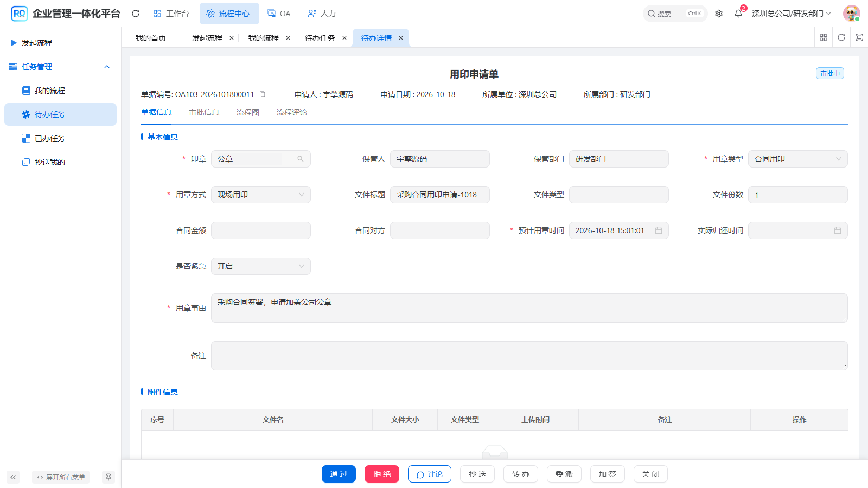
Task: Open calendar in 预计用章时间 field
Action: point(659,230)
